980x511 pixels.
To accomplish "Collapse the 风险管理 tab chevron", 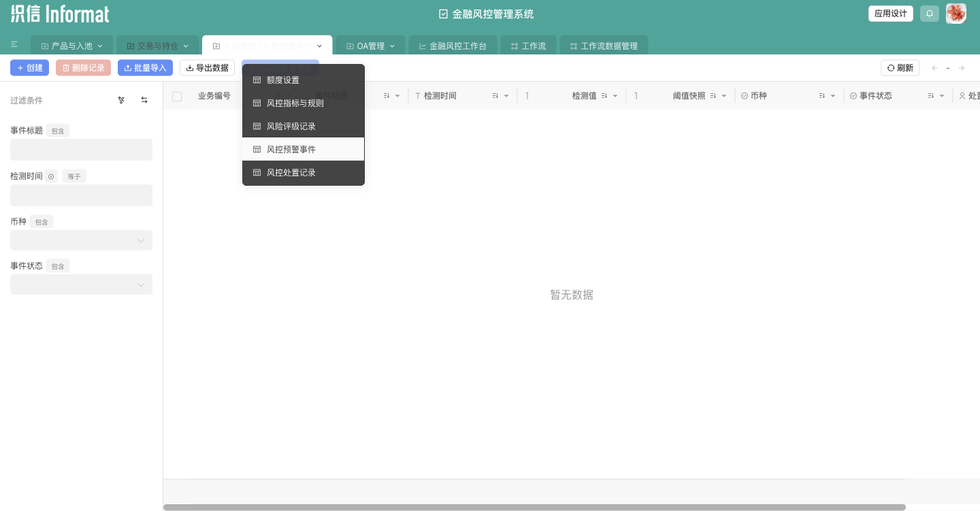I will 319,46.
